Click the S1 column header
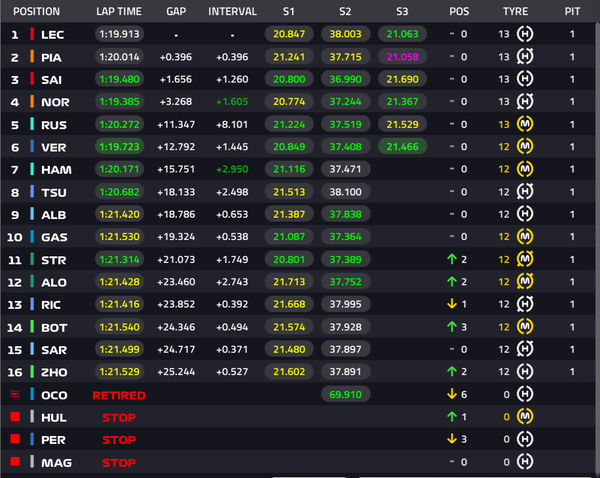 (289, 11)
